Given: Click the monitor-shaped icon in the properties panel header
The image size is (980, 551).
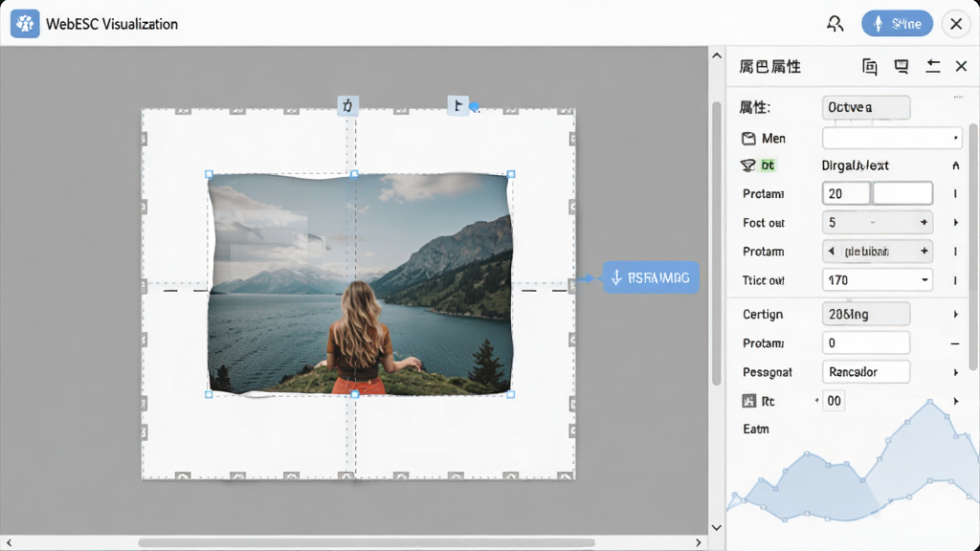Looking at the screenshot, I should pos(902,66).
